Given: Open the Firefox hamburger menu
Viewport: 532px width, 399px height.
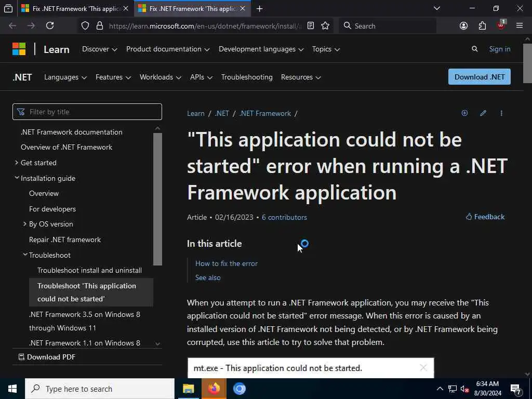Looking at the screenshot, I should point(520,26).
